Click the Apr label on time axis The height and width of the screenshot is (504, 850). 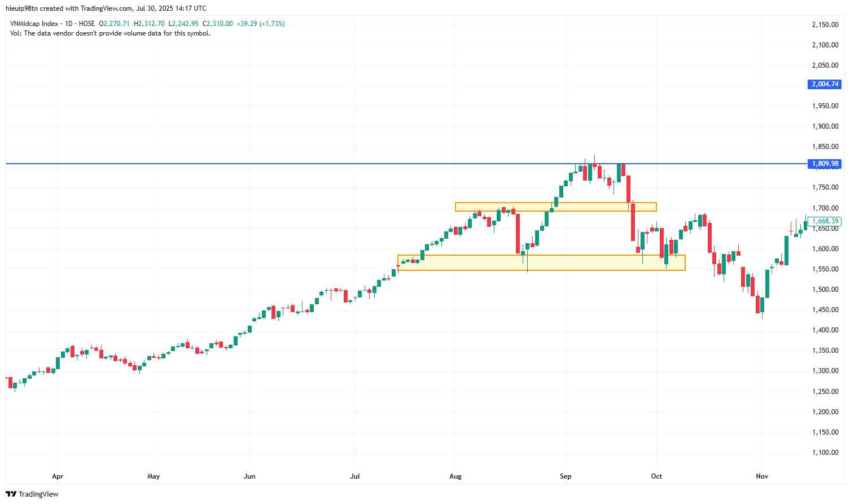57,476
